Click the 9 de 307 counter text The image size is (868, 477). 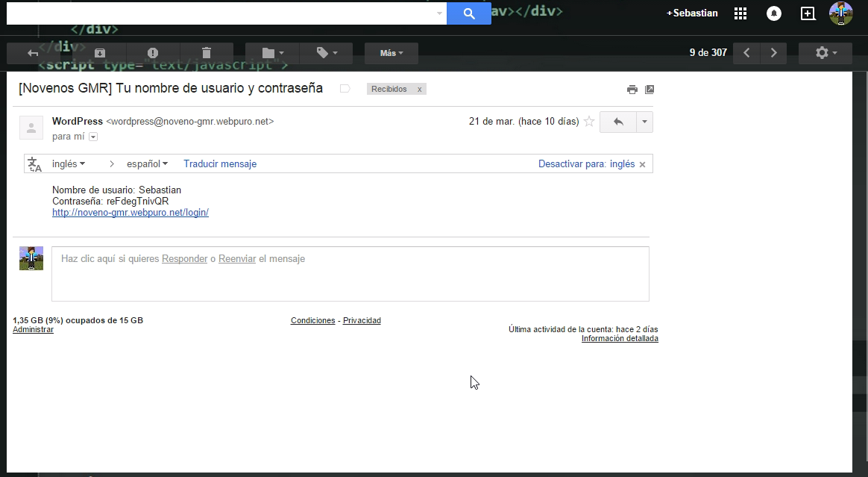pyautogui.click(x=708, y=53)
